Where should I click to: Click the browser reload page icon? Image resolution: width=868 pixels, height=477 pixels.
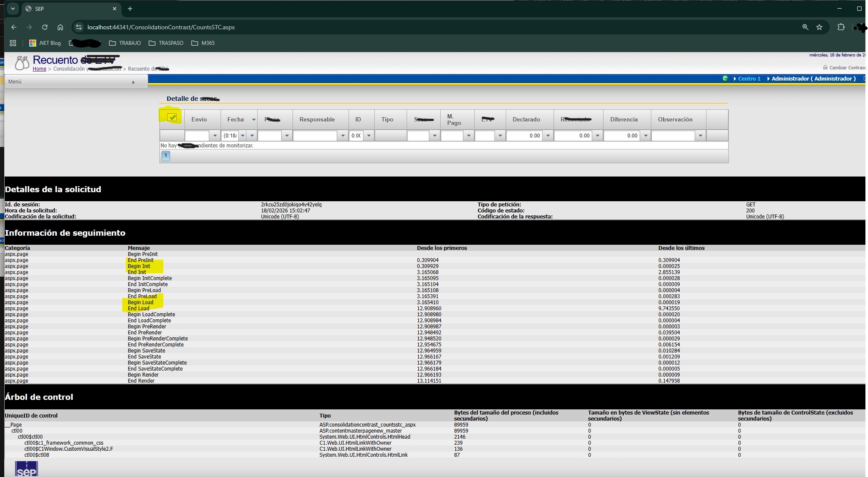tap(45, 27)
